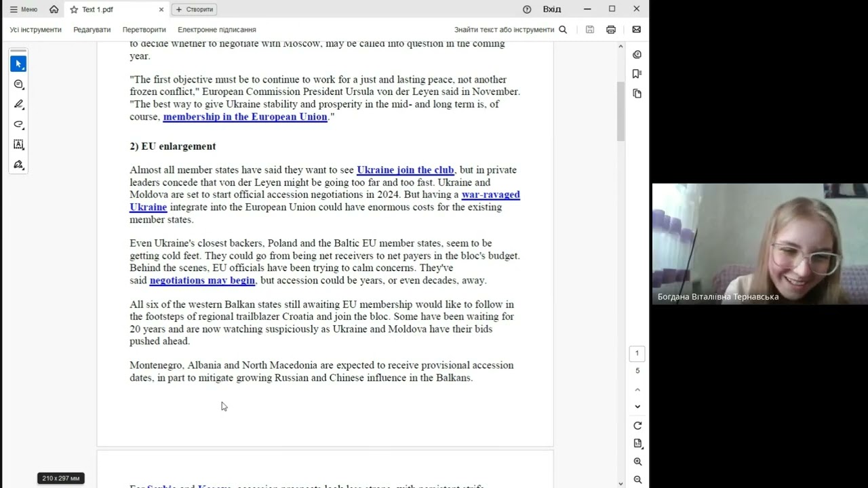Screen dimensions: 868x488
Task: Zoom in with the magnifier plus icon
Action: click(x=637, y=462)
